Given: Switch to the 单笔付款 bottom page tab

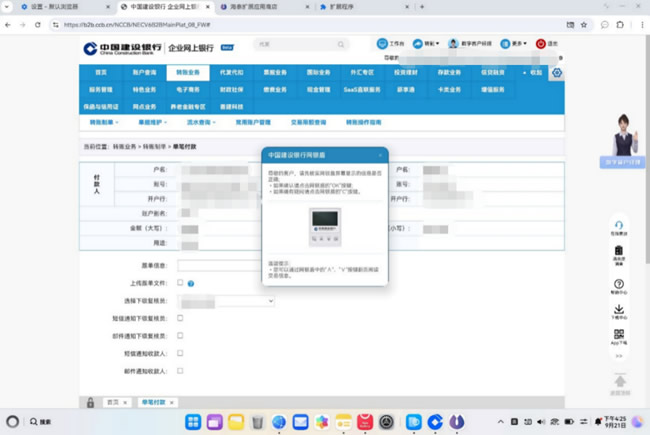Looking at the screenshot, I should point(153,402).
